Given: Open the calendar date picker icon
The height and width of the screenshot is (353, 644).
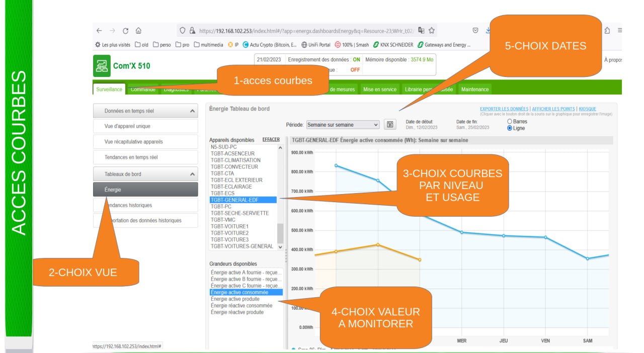Looking at the screenshot, I should (389, 125).
